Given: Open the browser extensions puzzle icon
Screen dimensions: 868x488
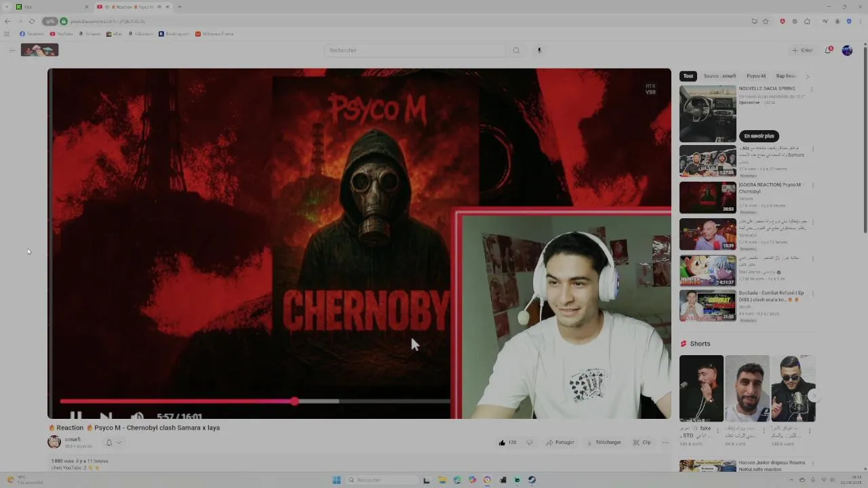Looking at the screenshot, I should pyautogui.click(x=807, y=21).
